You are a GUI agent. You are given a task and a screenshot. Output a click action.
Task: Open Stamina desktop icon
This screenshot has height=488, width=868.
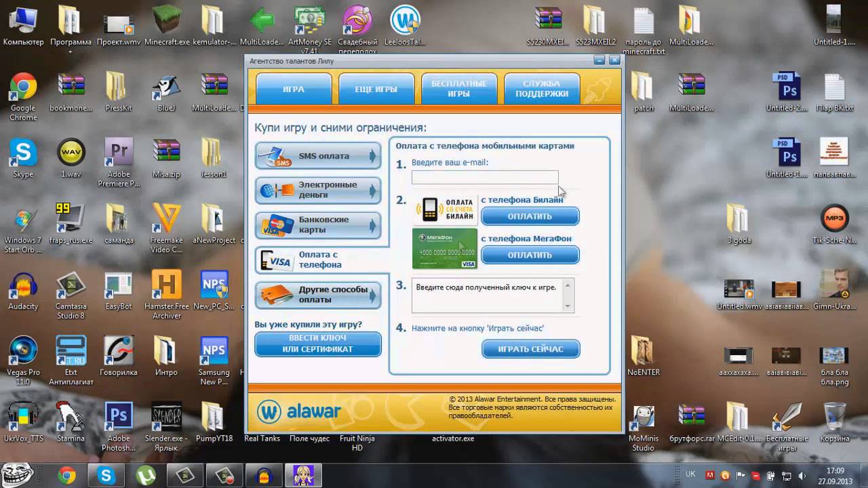click(71, 423)
